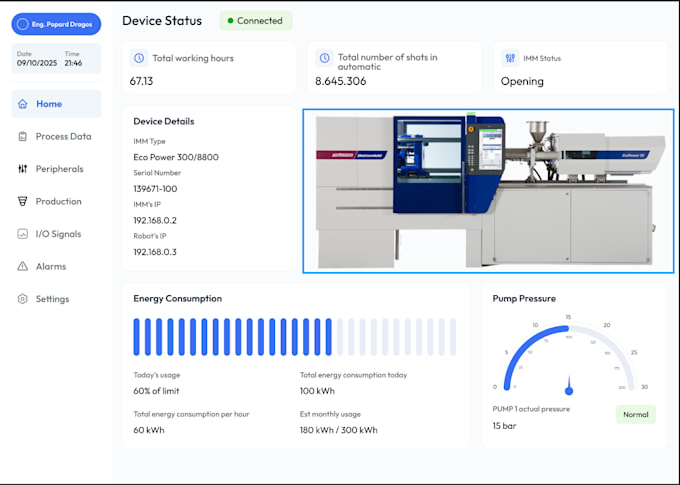Screen dimensions: 680x485
Task: Click the Connected status badge
Action: tap(256, 20)
